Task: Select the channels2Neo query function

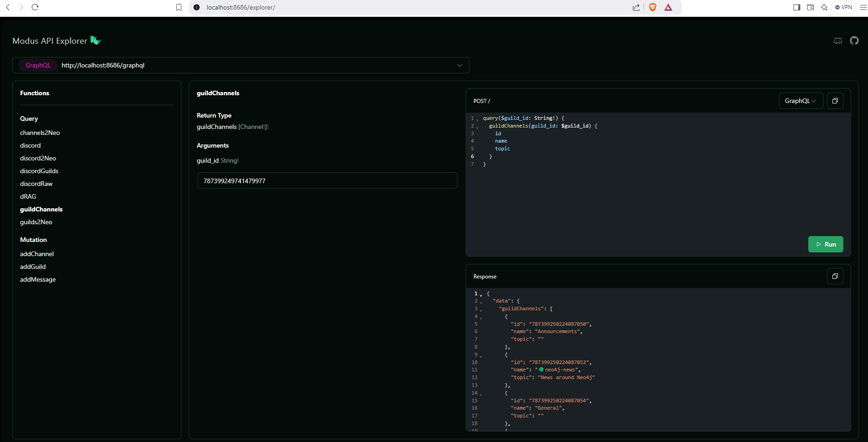Action: [40, 133]
